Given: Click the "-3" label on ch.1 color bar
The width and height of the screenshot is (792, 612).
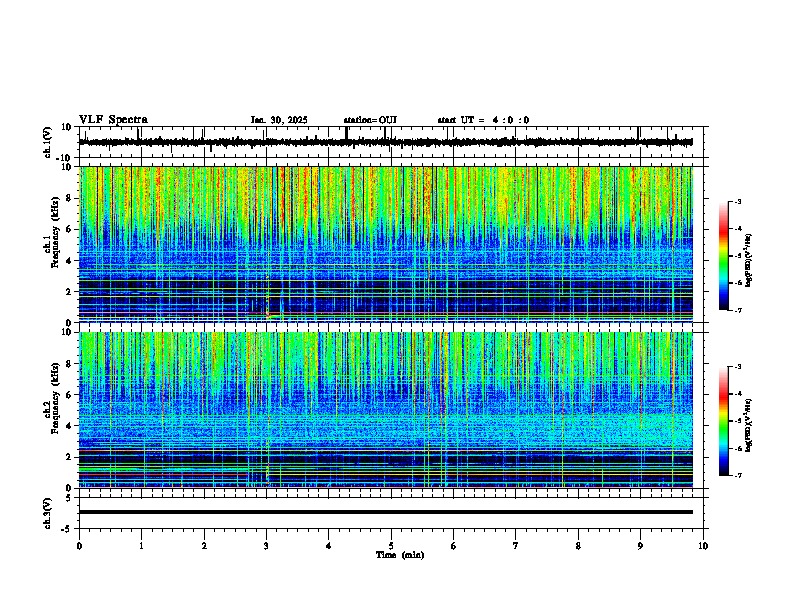Looking at the screenshot, I should (738, 202).
